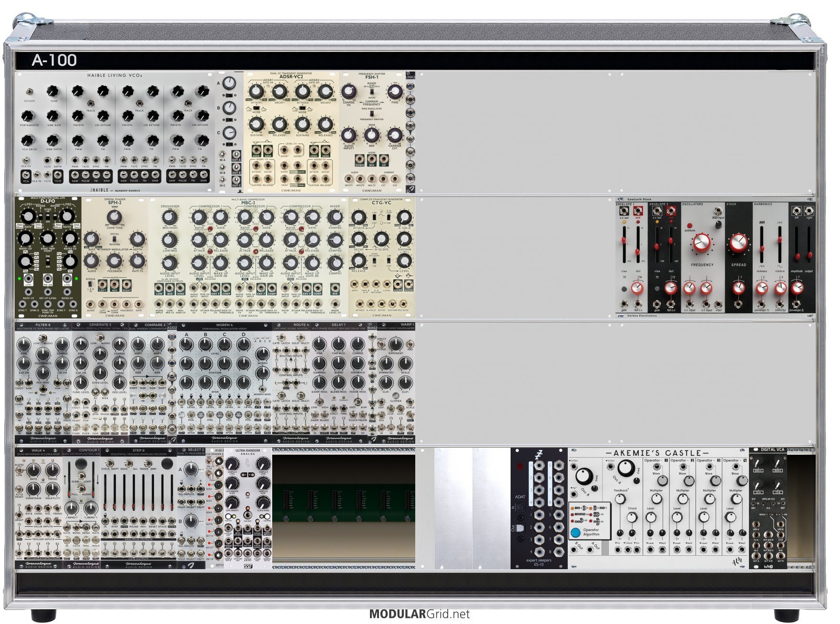
Task: Click the BIAS A knob on Digital VCA
Action: [x=758, y=462]
